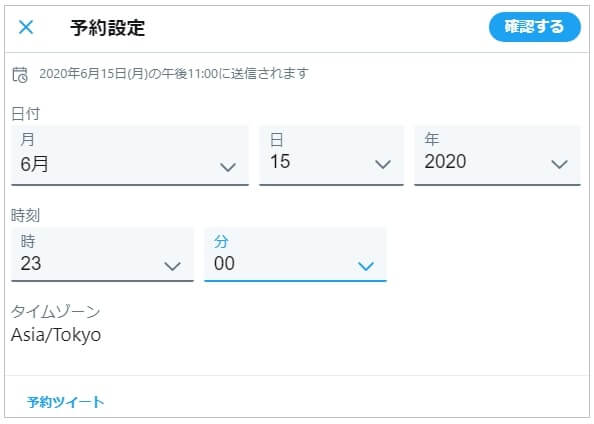This screenshot has width=594, height=424.
Task: Click the calendar clock schedule icon
Action: tap(20, 74)
